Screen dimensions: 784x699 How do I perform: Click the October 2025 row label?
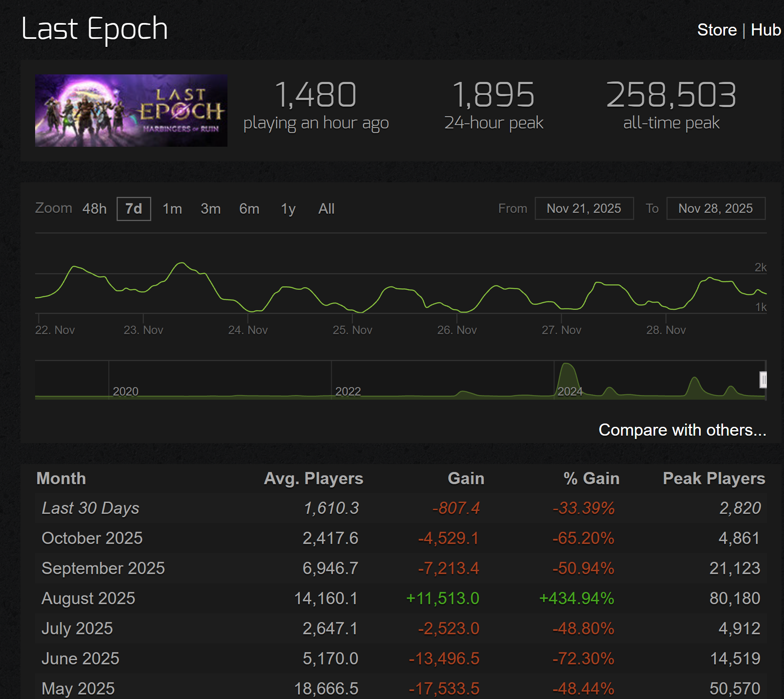click(x=92, y=538)
